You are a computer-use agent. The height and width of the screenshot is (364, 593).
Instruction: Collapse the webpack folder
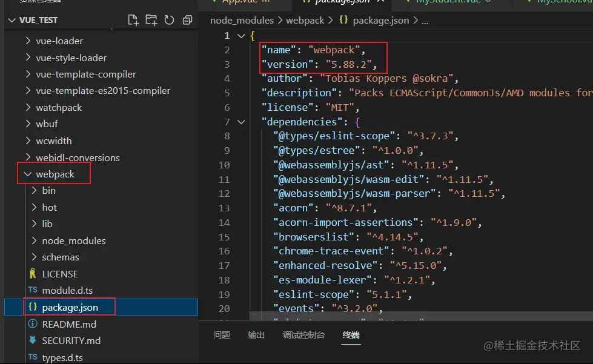(x=28, y=174)
